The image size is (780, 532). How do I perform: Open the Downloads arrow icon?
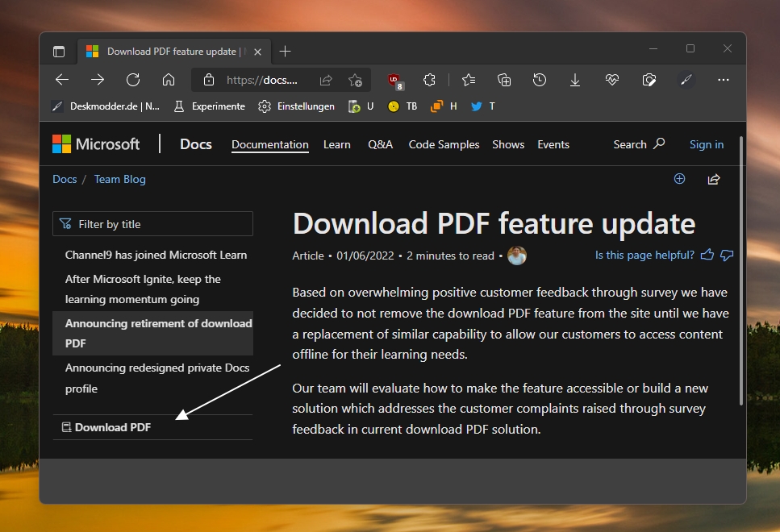tap(575, 80)
